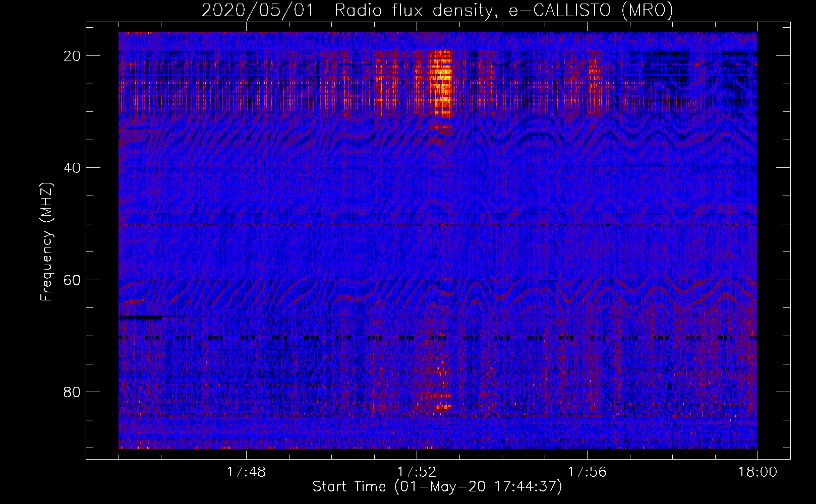Click the "Frequency (MHZ)" axis label
The width and height of the screenshot is (816, 504).
coord(46,242)
